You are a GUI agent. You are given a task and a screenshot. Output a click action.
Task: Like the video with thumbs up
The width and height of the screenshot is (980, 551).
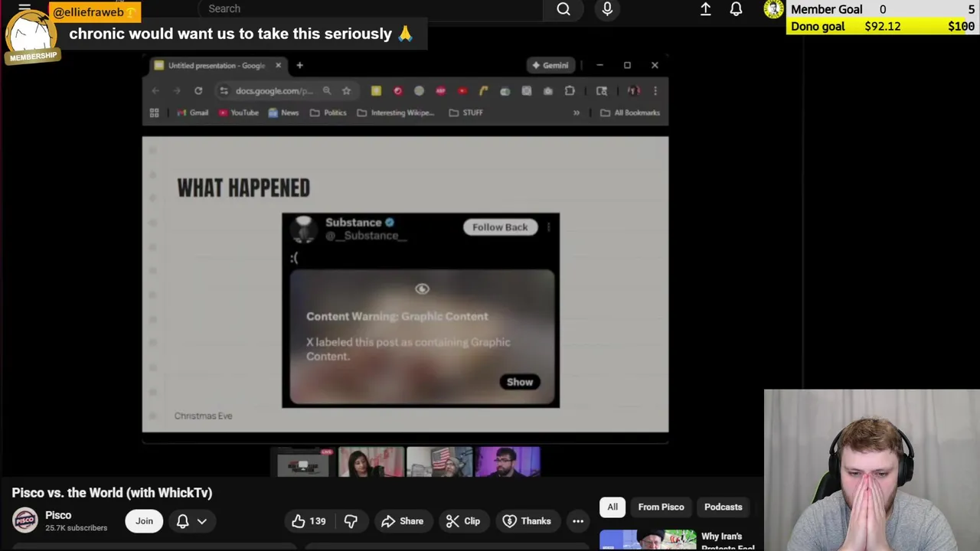309,521
